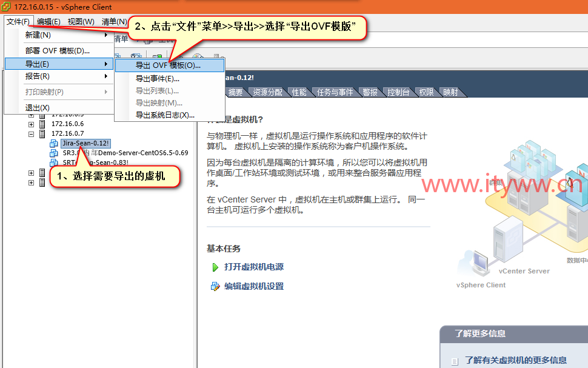Switch to the 控制台 tab
This screenshot has height=368, width=588.
pyautogui.click(x=398, y=92)
